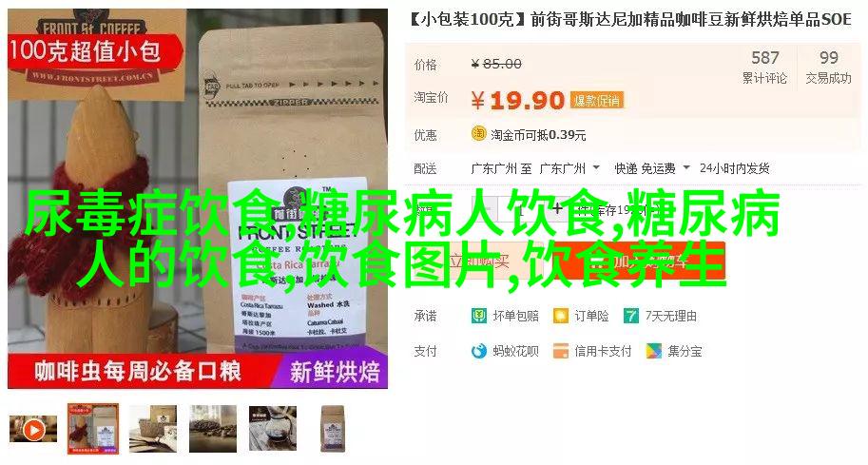Open the 99 交易成功 transactions link
The image size is (868, 465).
coord(828,67)
